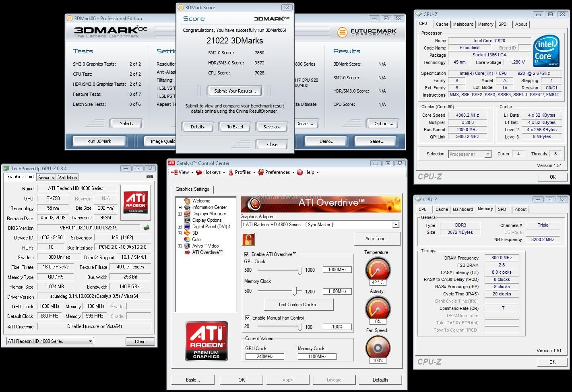Click the ATI Radeon Premium Graphics logo
The width and height of the screenshot is (572, 392).
click(206, 341)
